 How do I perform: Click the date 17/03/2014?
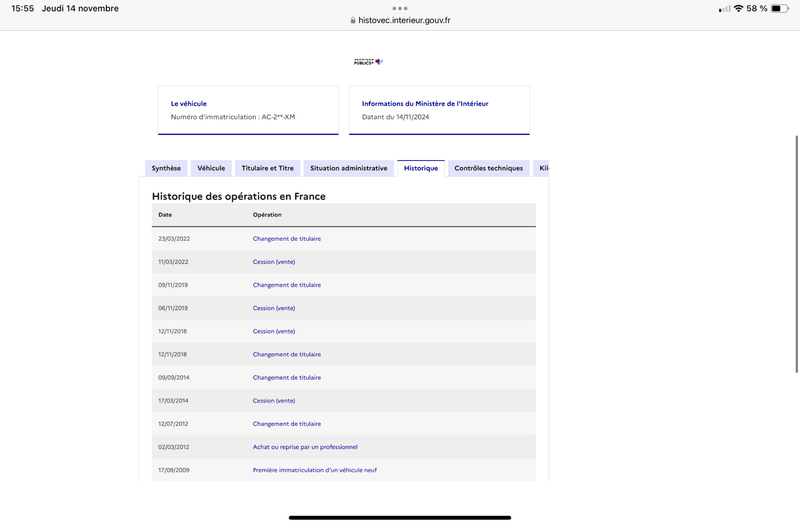[x=173, y=401]
